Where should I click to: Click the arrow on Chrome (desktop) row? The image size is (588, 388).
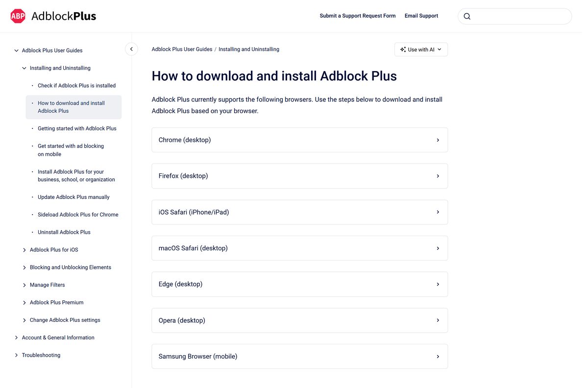(438, 140)
